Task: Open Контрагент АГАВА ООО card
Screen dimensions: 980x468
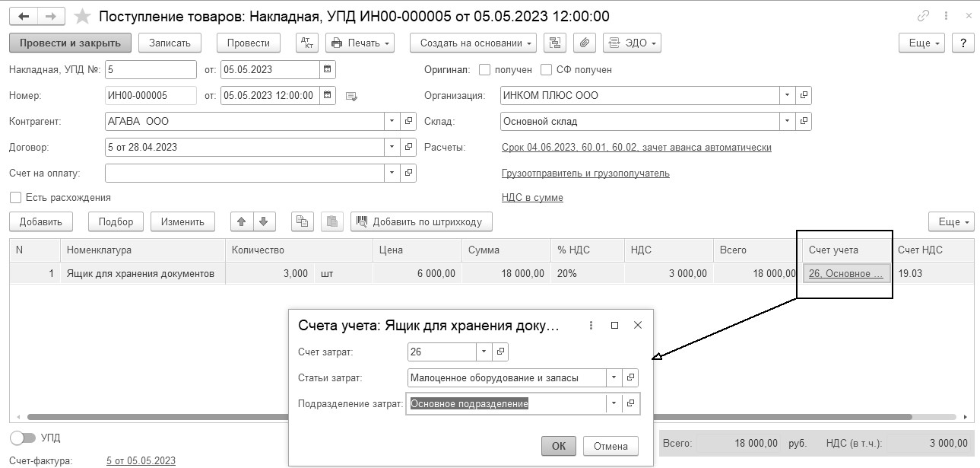Action: (409, 121)
